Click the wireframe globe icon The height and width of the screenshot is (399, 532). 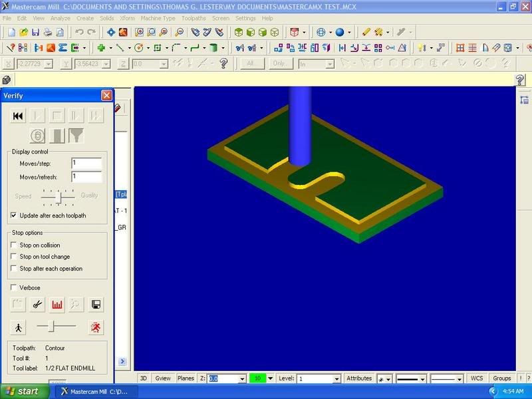point(321,32)
